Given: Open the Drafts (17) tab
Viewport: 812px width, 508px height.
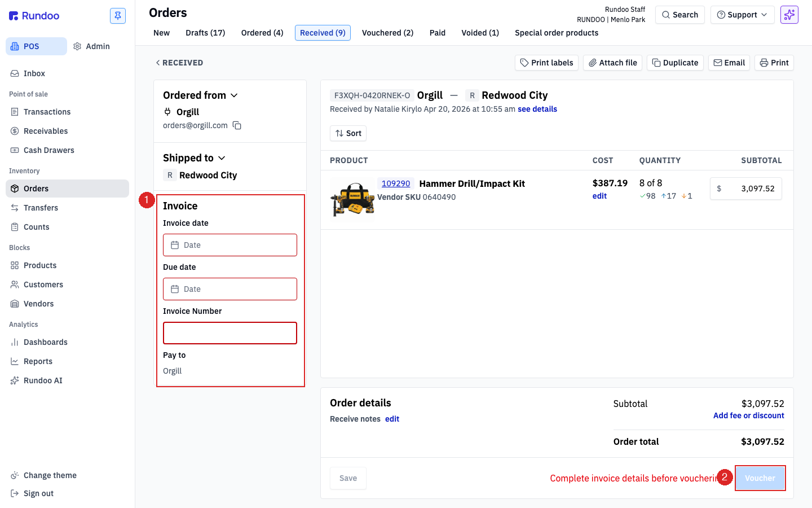Looking at the screenshot, I should [x=205, y=33].
